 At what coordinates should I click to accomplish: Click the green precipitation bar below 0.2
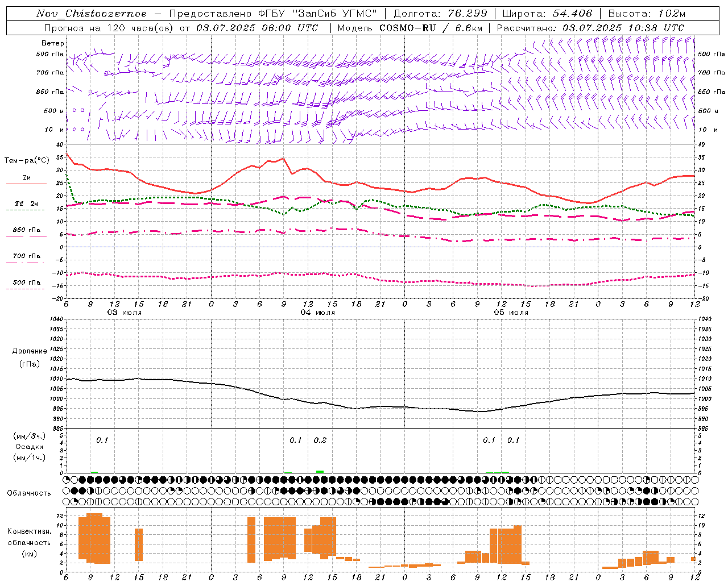tap(320, 472)
